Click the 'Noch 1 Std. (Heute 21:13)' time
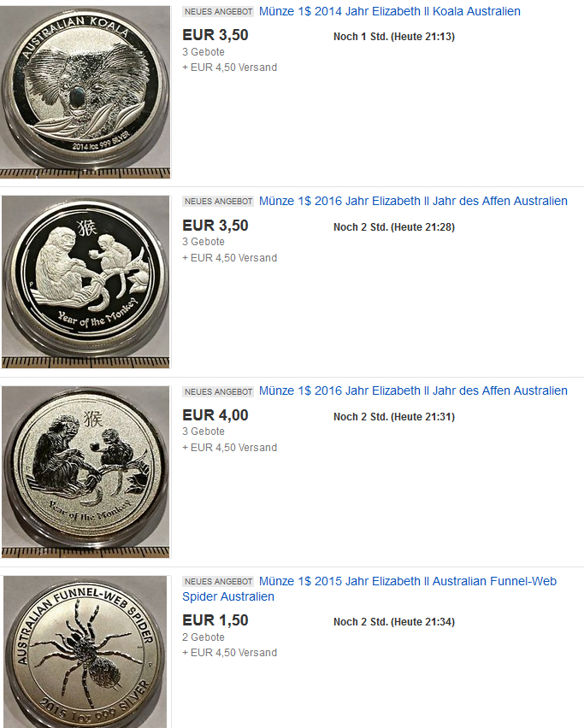Screen dimensions: 584x728 [x=394, y=37]
